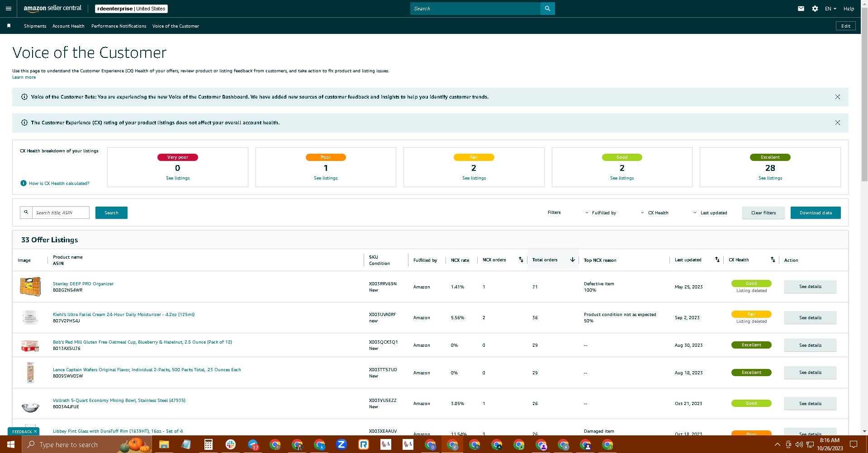Click the teal Search button for listings

(x=111, y=212)
